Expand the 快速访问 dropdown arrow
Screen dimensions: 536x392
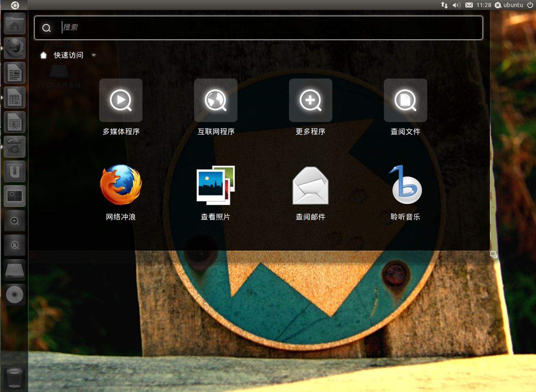(x=94, y=55)
